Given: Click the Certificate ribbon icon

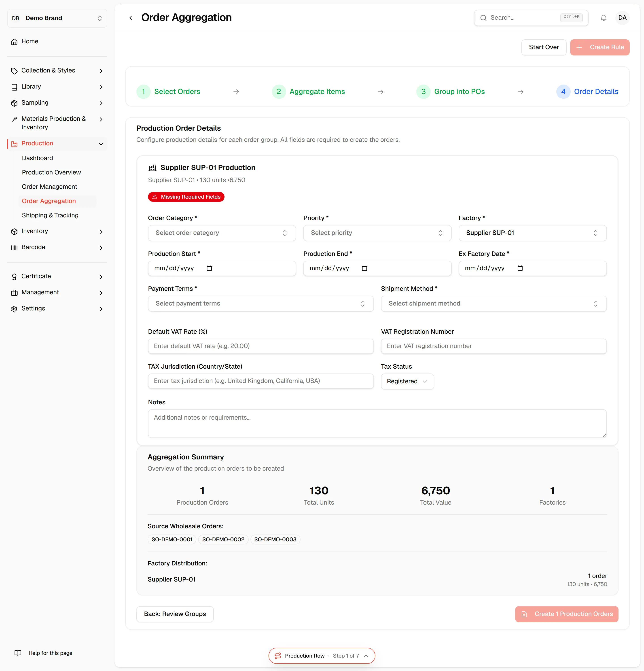Looking at the screenshot, I should click(x=14, y=277).
